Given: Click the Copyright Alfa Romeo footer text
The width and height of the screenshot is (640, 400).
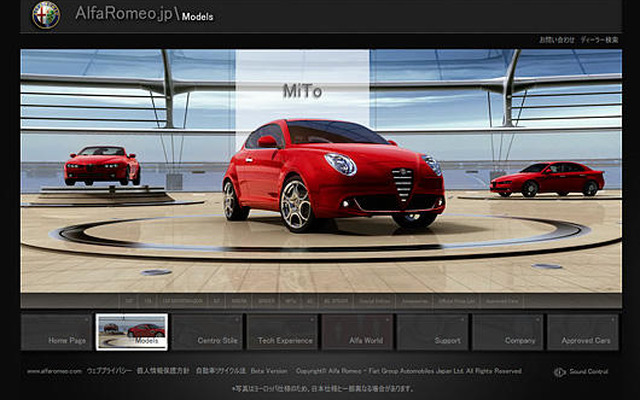Looking at the screenshot, I should [409, 371].
